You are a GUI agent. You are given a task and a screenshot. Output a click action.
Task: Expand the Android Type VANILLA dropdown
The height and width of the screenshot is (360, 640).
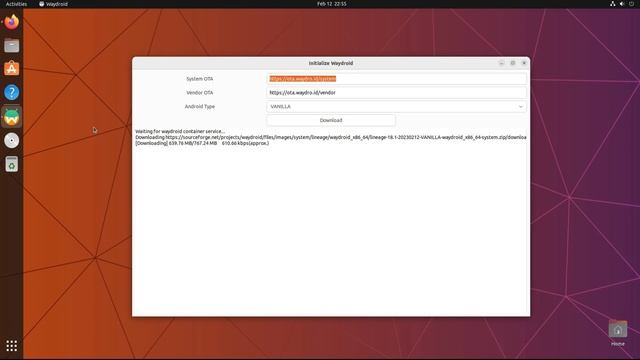(396, 107)
